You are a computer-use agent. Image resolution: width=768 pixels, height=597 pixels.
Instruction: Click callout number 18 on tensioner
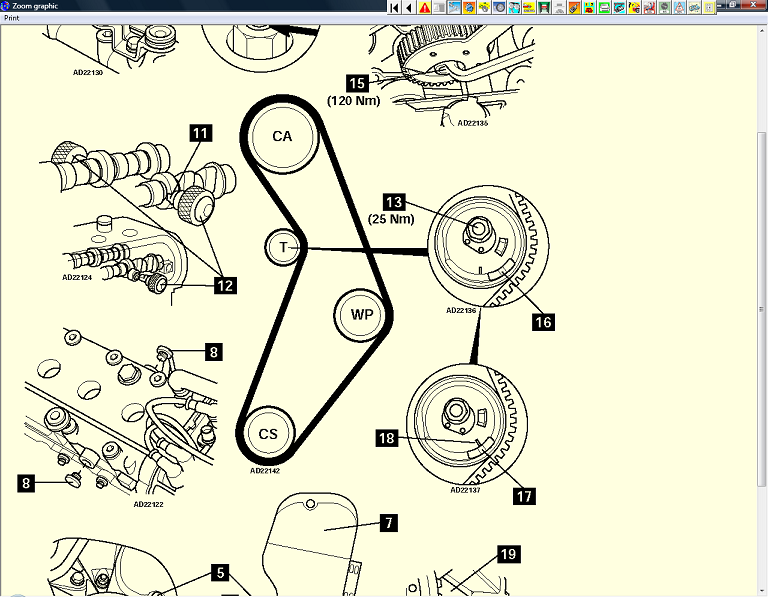387,438
